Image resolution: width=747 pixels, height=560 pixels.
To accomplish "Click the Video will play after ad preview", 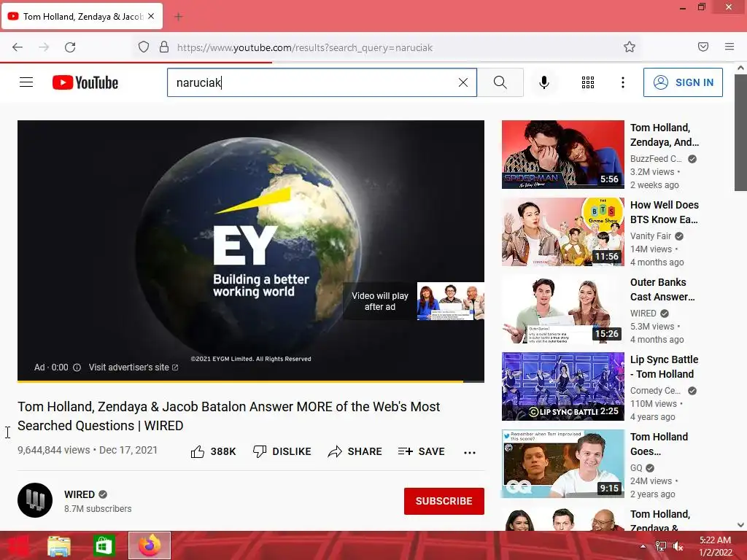I will pyautogui.click(x=414, y=301).
